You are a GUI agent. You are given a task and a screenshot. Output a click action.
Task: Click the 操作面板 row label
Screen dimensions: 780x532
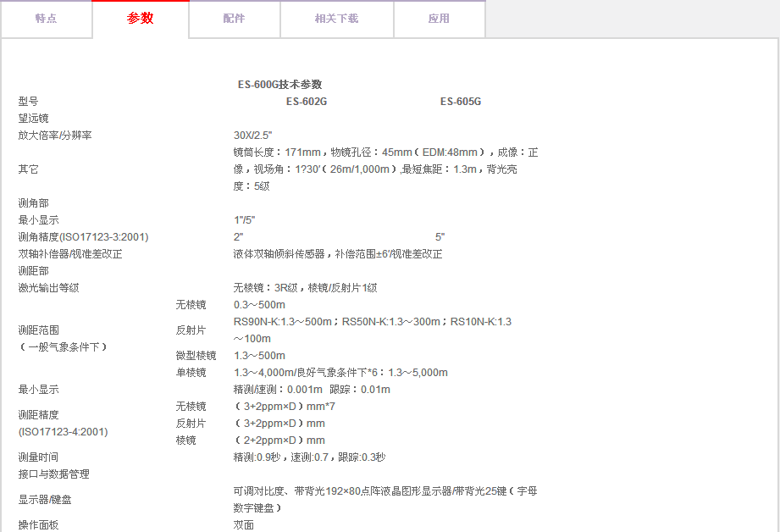tap(38, 525)
